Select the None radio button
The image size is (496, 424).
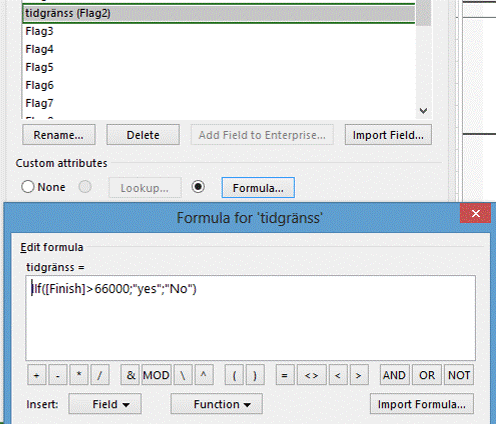tap(28, 187)
